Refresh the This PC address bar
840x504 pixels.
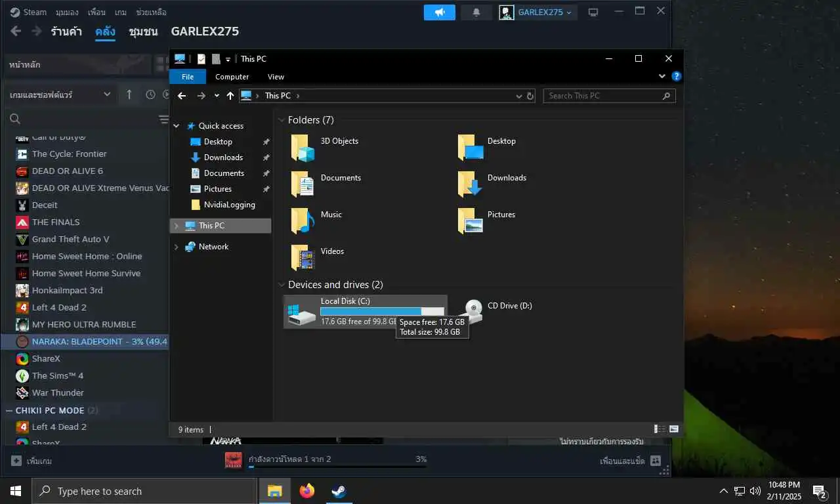(530, 96)
